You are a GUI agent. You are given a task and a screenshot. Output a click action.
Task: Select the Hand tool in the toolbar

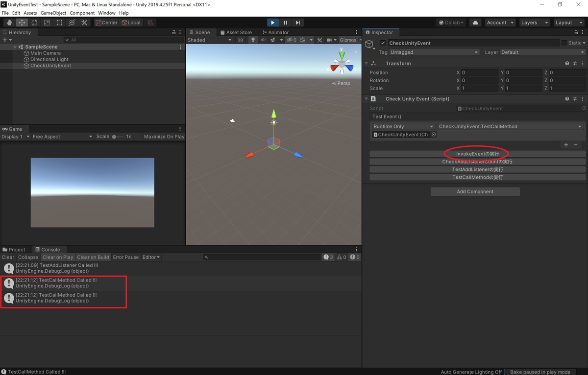[9, 23]
